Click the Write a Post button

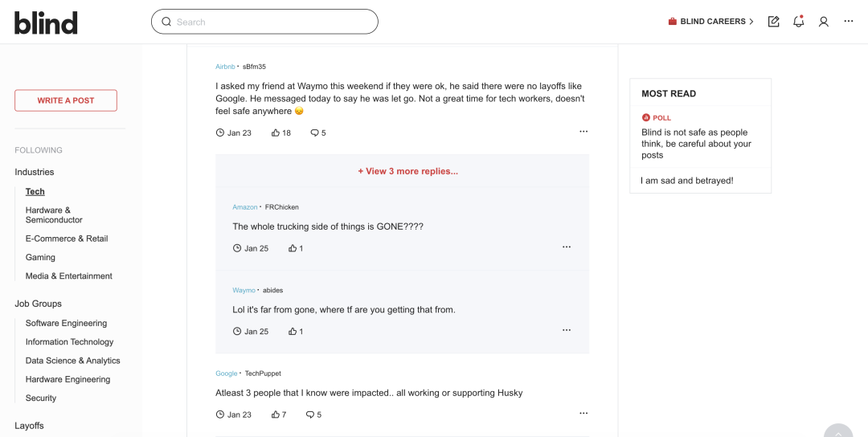point(66,100)
